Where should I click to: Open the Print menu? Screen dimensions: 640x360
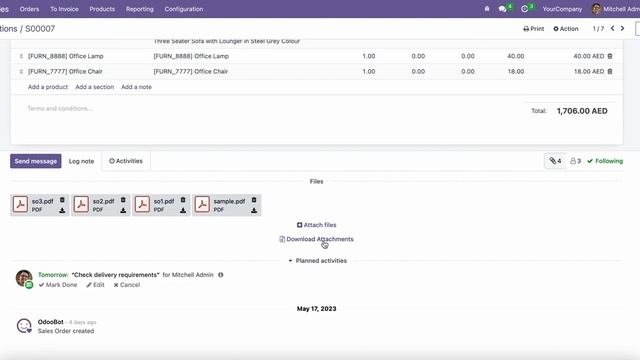pyautogui.click(x=533, y=29)
